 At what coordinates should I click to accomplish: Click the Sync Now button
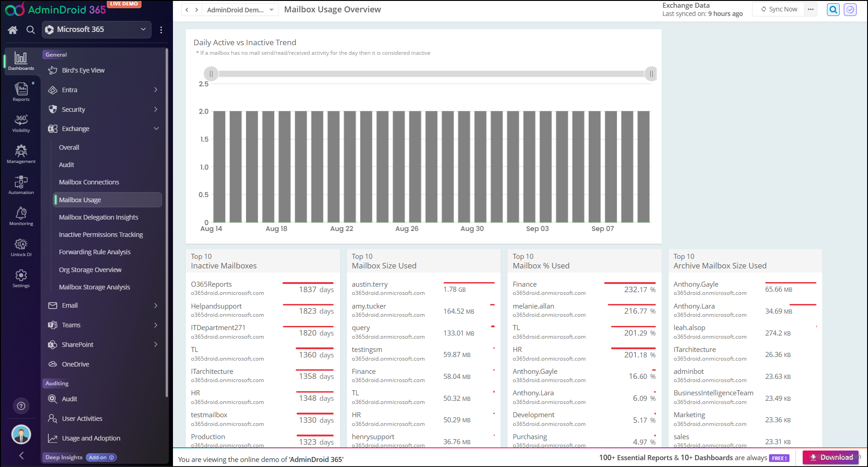pos(779,9)
